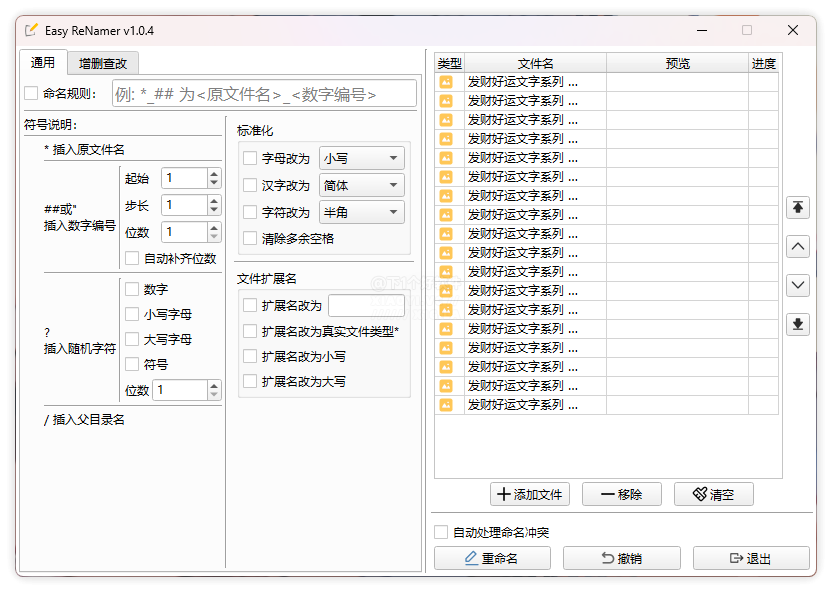Tick the 清除多余空格 checkbox
The width and height of the screenshot is (832, 592).
click(249, 238)
